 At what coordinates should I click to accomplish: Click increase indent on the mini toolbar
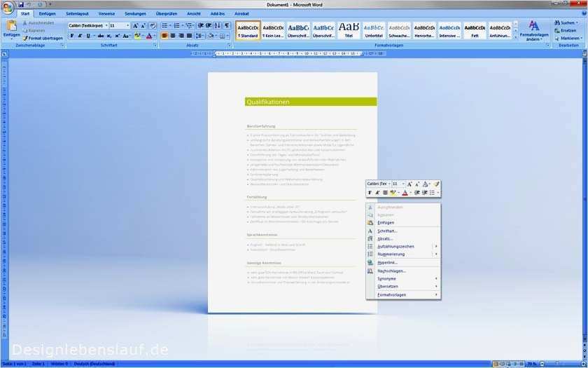(x=425, y=193)
